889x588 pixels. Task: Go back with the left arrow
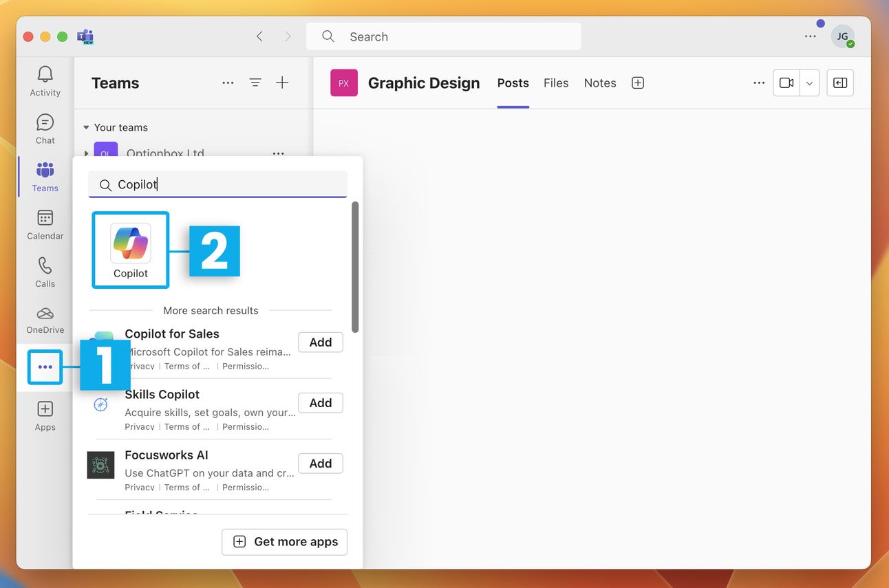click(259, 36)
